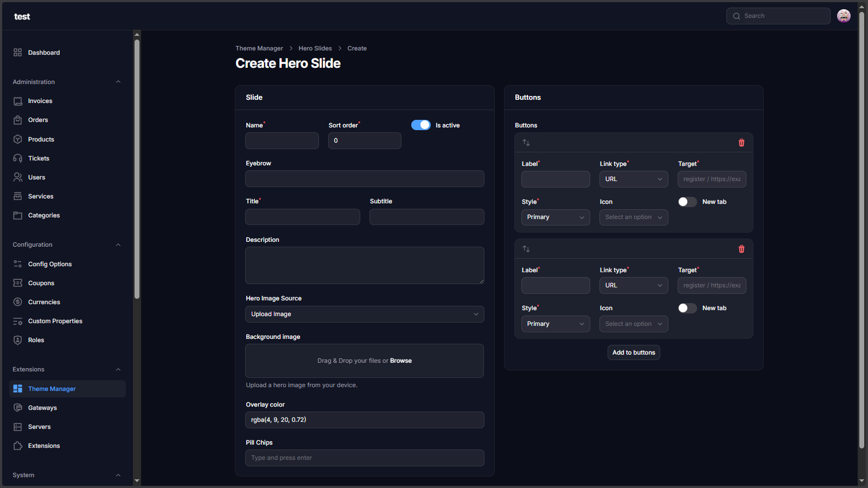The image size is (868, 488).
Task: Click the Dashboard icon in sidebar
Action: [18, 53]
